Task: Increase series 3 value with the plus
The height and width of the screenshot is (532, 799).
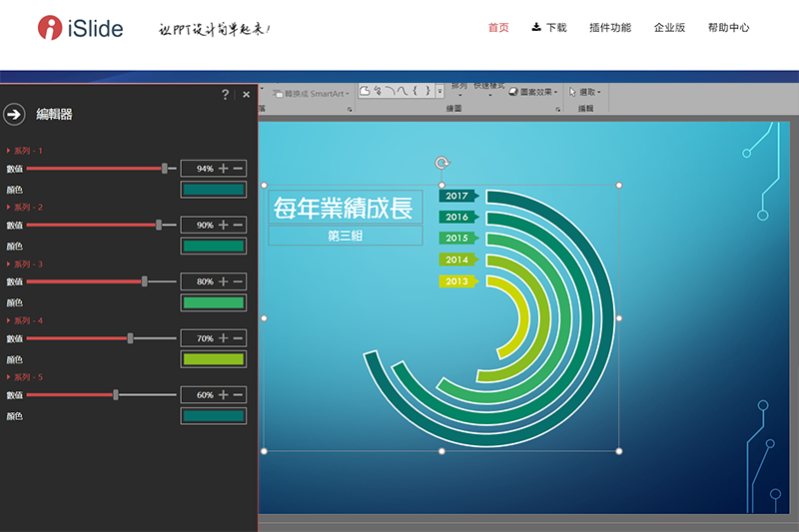Action: pos(223,281)
